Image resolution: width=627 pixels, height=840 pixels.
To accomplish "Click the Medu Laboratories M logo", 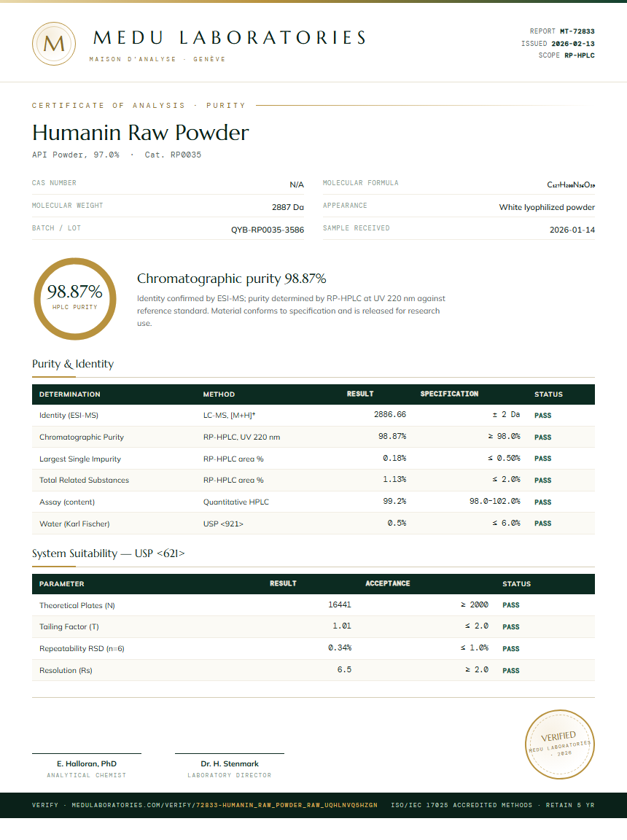I will click(53, 44).
